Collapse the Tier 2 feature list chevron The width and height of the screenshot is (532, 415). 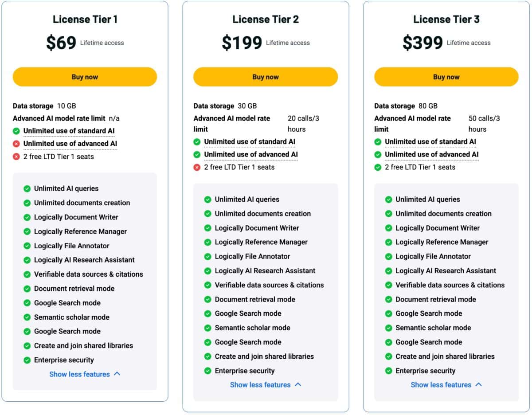tap(298, 384)
